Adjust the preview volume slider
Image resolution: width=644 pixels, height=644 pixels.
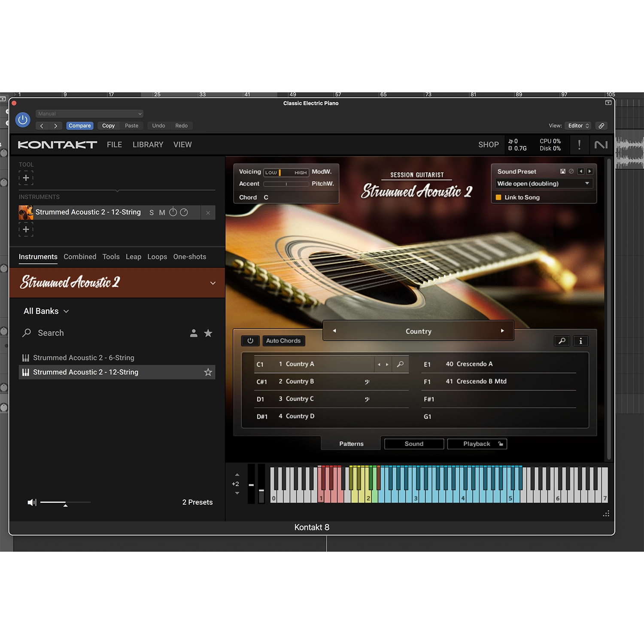pyautogui.click(x=65, y=502)
